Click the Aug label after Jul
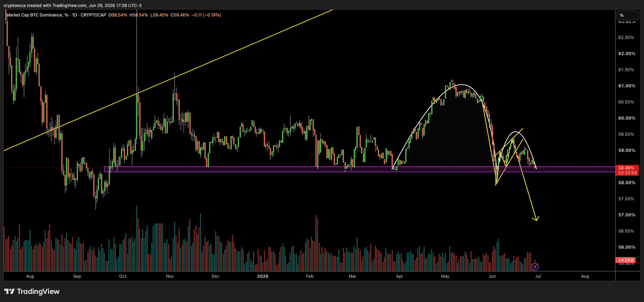Viewport: 644px width, 302px height. pos(585,276)
